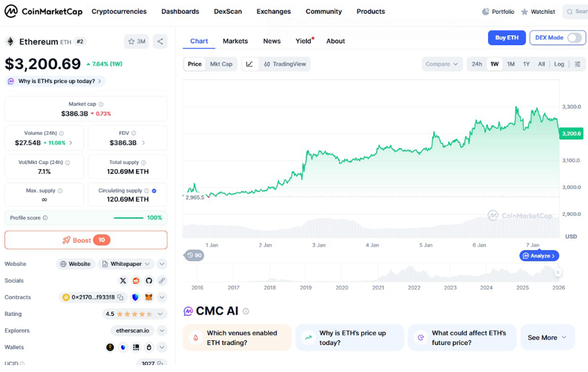Open the GitHub social link icon
Image resolution: width=588 pixels, height=372 pixels.
click(x=149, y=281)
